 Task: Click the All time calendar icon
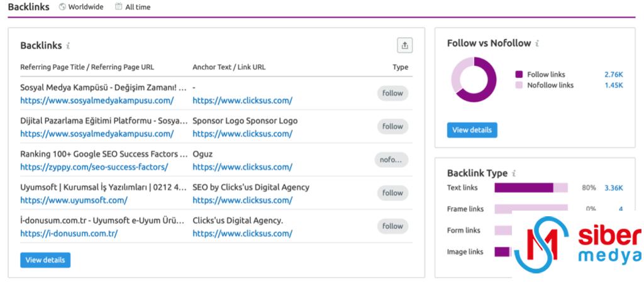(x=119, y=6)
